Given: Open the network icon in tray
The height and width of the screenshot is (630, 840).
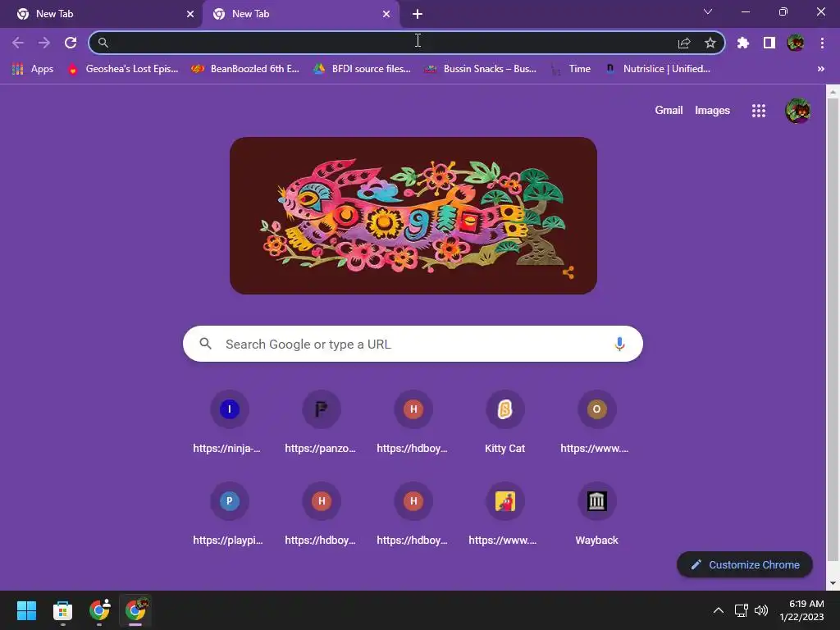Looking at the screenshot, I should 742,610.
